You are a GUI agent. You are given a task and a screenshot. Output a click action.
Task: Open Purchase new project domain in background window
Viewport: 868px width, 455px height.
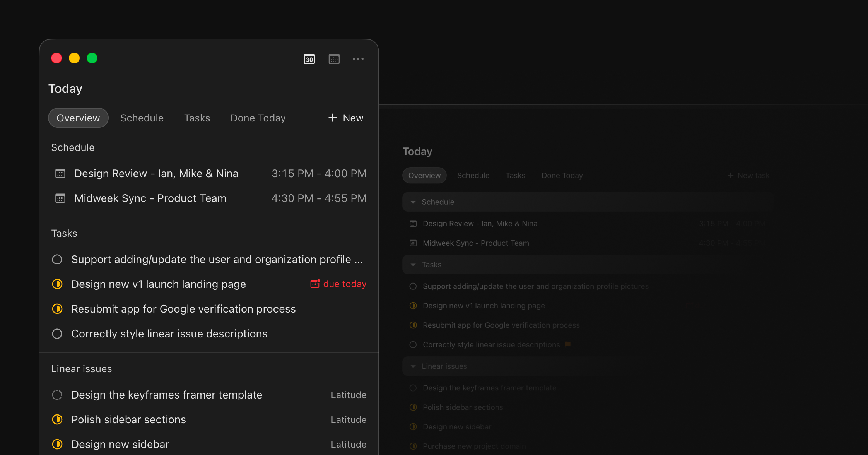click(x=474, y=446)
